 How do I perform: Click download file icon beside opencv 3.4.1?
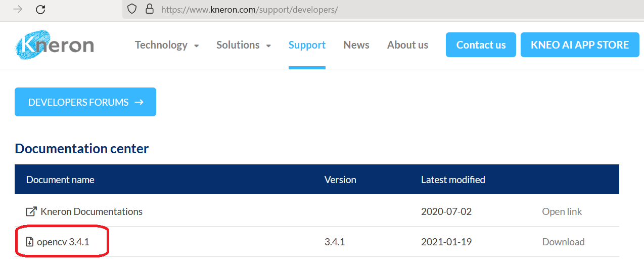click(30, 242)
